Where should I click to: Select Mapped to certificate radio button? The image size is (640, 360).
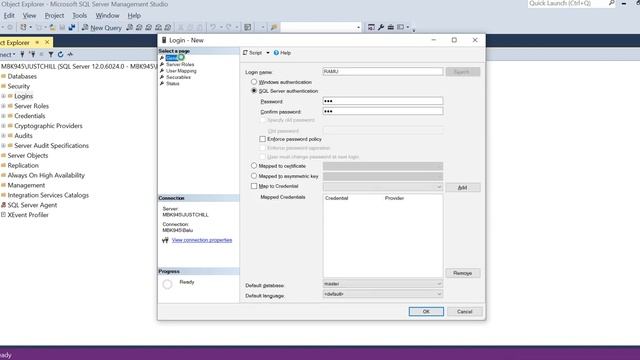tap(254, 166)
